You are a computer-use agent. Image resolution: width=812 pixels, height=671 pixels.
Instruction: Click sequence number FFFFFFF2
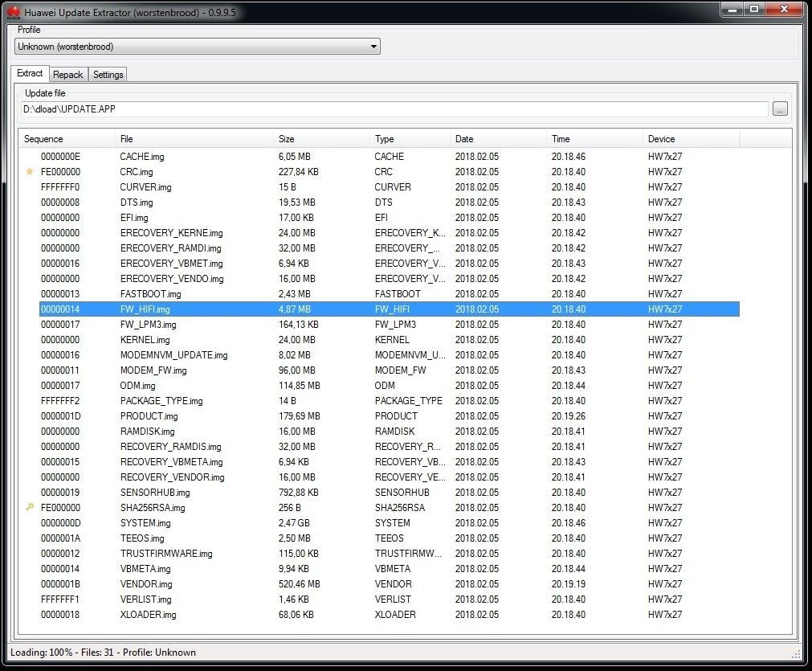click(60, 401)
